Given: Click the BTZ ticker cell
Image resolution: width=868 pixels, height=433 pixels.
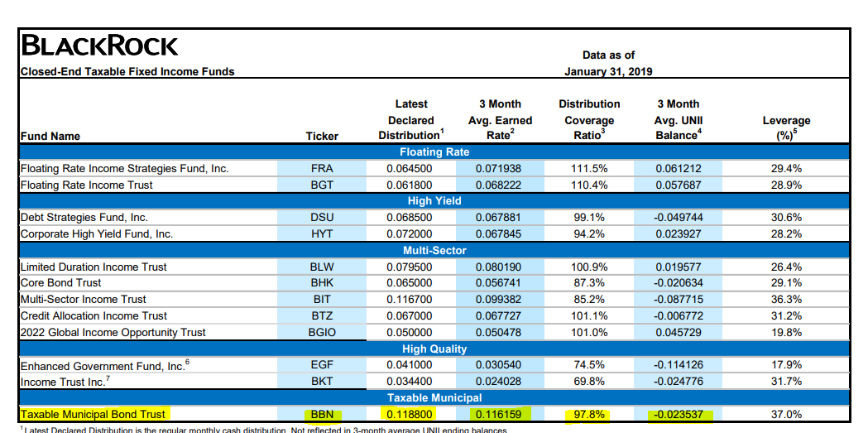Looking at the screenshot, I should (x=322, y=316).
